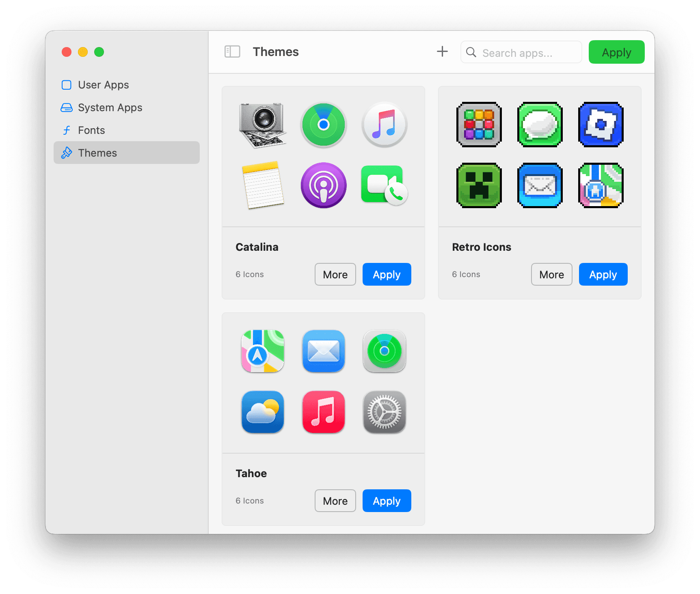Click the pixelated blue Roblox icon
The image size is (700, 594).
point(601,125)
